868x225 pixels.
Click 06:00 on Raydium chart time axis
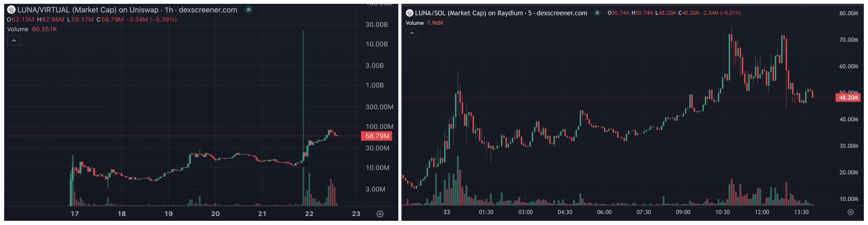[604, 212]
